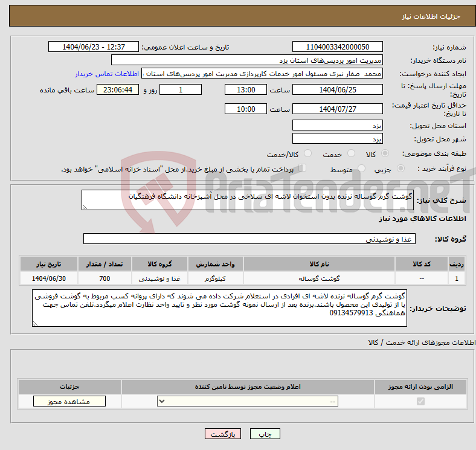Viewport: 476px width, 450px height.
Task: Click the چاپ print button
Action: 265,434
